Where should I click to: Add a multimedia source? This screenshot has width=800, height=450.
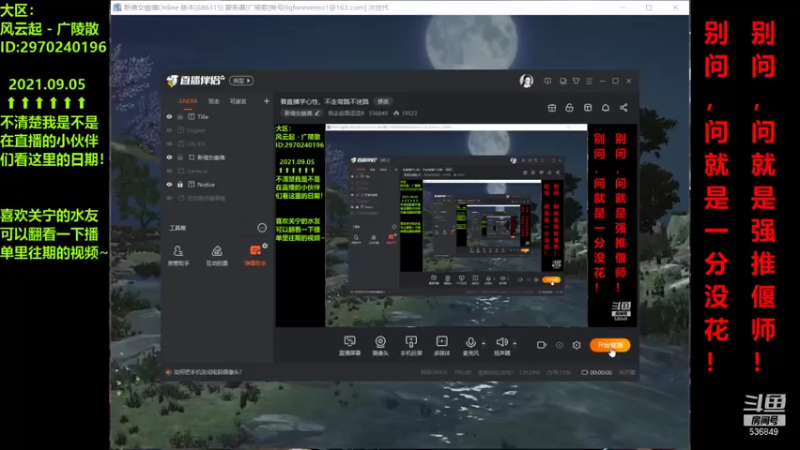point(442,345)
